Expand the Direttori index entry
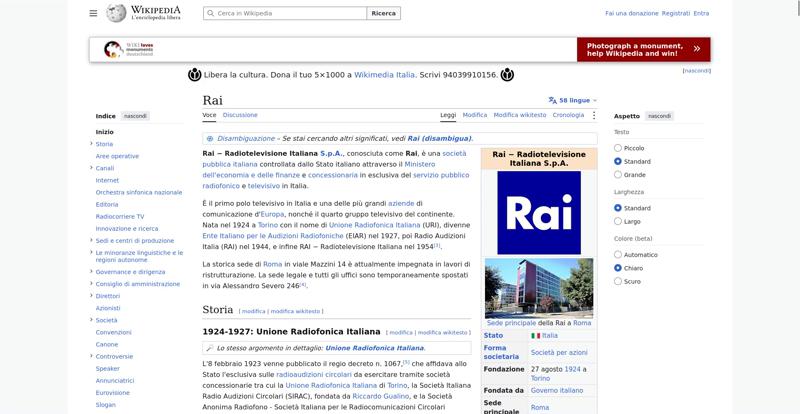Viewport: 800px width, 414px height. 91,296
